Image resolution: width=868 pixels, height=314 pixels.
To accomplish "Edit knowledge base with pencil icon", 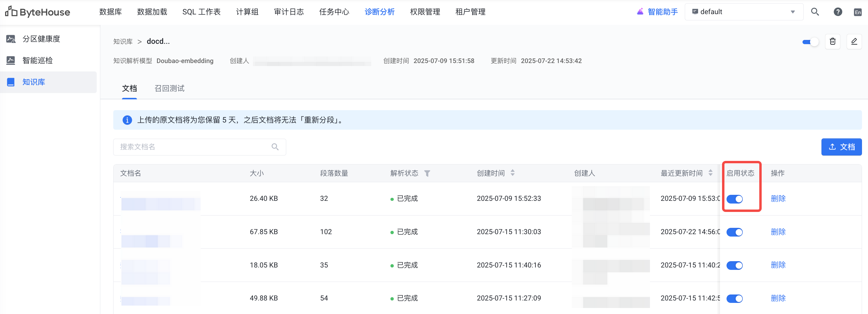I will 854,41.
